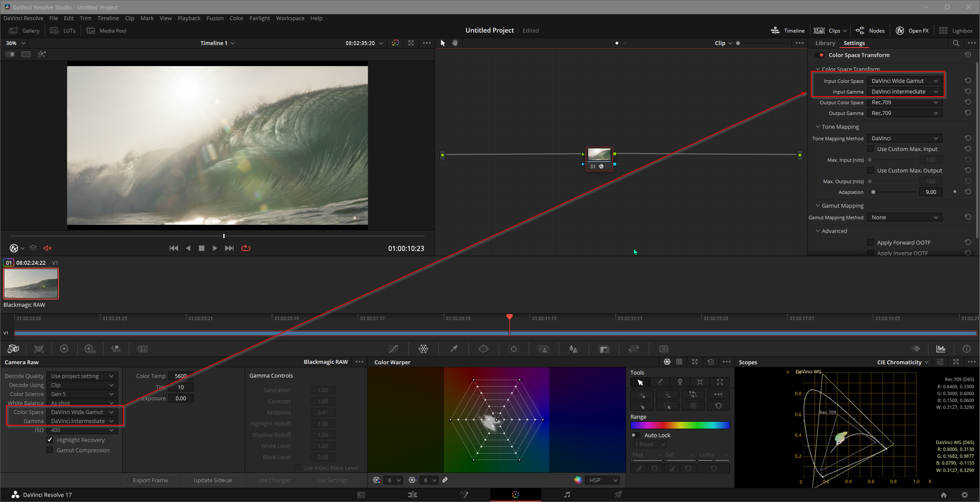Viewport: 980px width, 502px height.
Task: Open the Camera Raw palette icon
Action: point(13,349)
